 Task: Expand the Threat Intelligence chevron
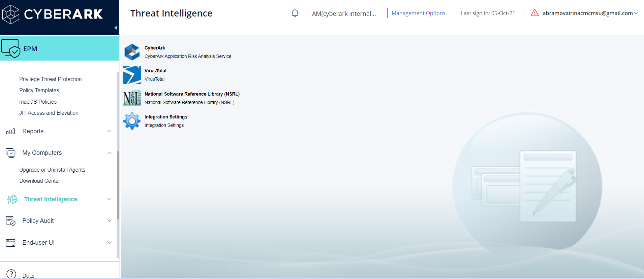tap(109, 199)
